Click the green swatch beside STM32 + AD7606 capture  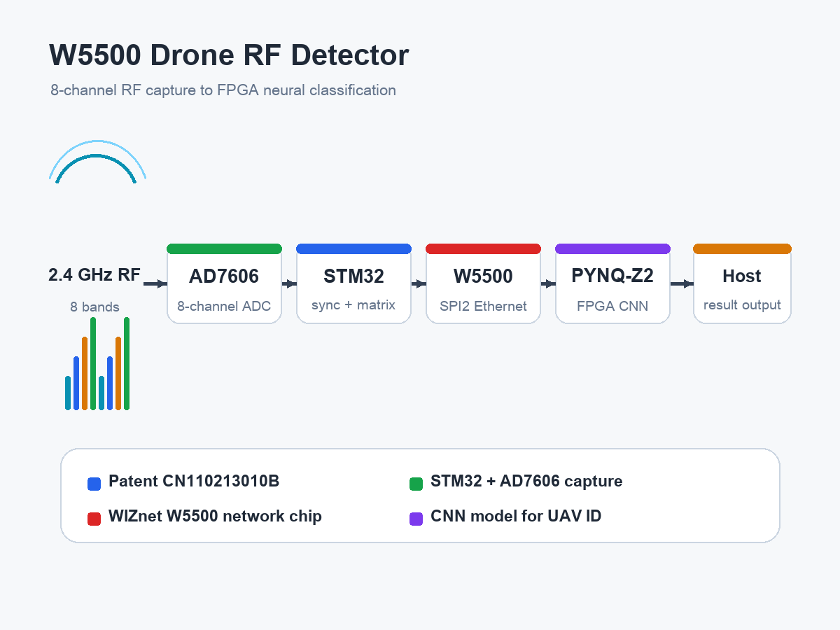(x=416, y=483)
